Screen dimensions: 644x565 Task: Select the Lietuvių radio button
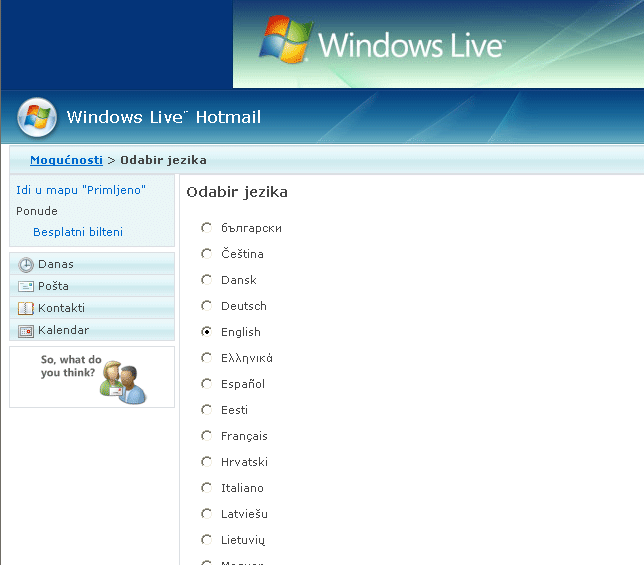tap(207, 540)
